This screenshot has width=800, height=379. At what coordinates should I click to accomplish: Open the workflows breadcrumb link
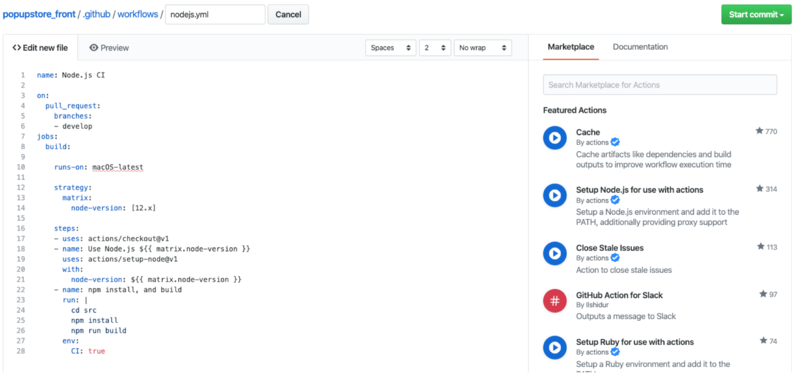[x=138, y=14]
